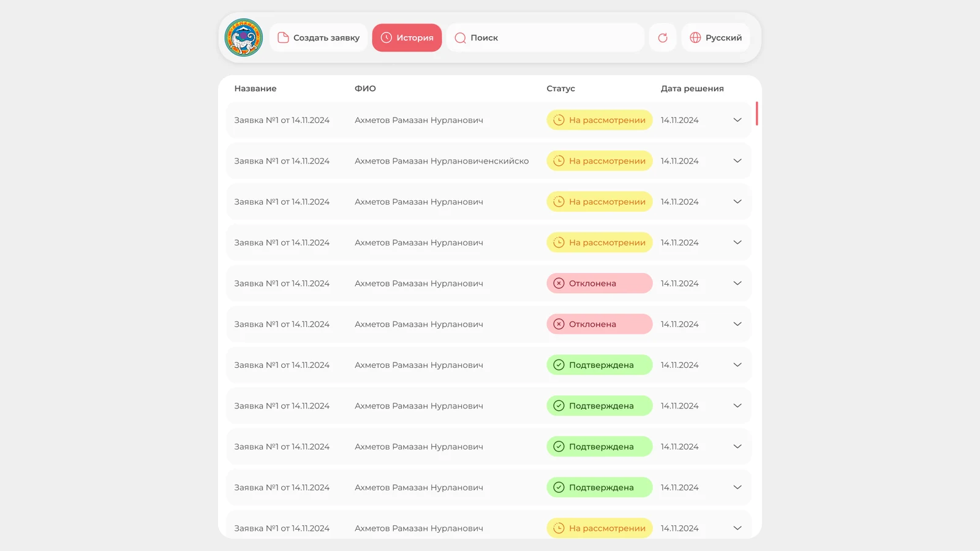This screenshot has width=980, height=551.
Task: Click into the Поиск search field
Action: tap(545, 37)
